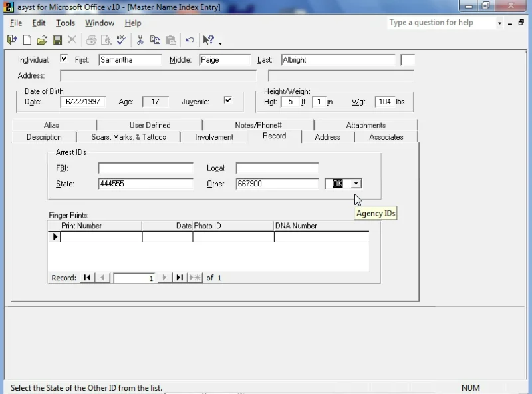Screen dimensions: 532x394
Task: Switch to the Notes/Phone# tab
Action: [258, 125]
